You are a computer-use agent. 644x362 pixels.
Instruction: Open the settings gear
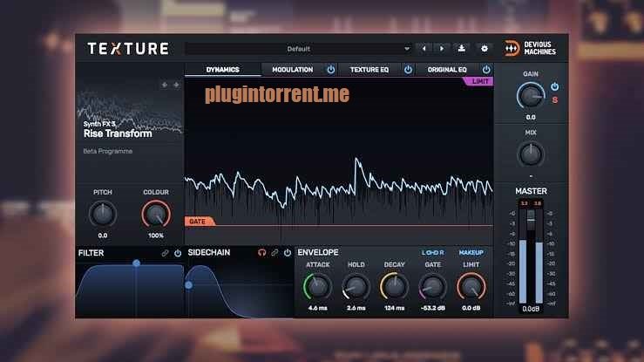click(485, 49)
